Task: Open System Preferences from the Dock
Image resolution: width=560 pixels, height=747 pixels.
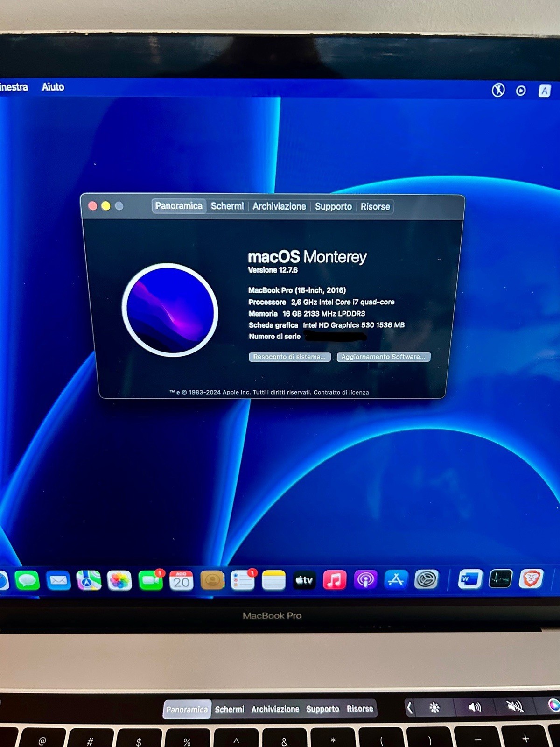Action: (427, 579)
